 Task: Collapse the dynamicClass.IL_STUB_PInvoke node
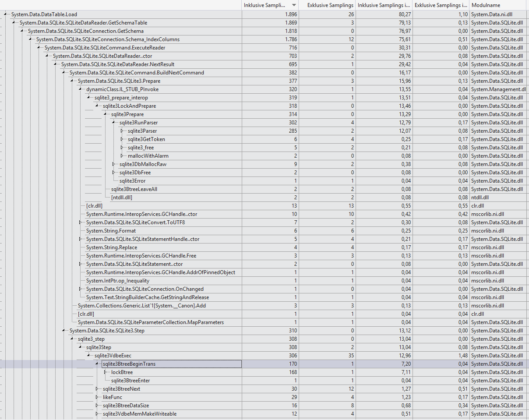(x=81, y=89)
